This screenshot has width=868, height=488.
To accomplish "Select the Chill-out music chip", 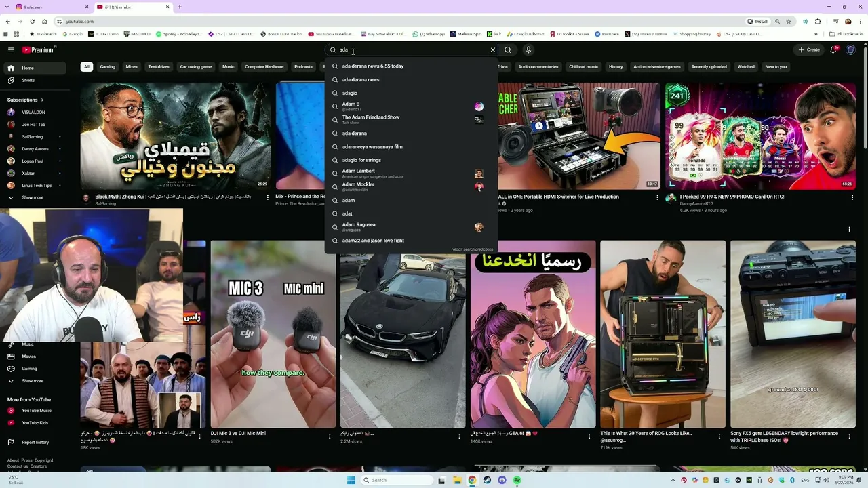I will (x=584, y=67).
